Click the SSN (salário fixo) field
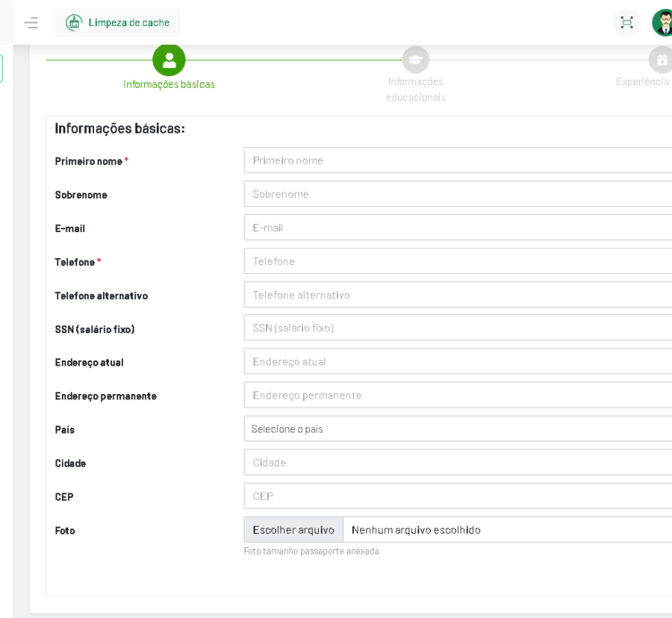This screenshot has width=672, height=618. [457, 328]
